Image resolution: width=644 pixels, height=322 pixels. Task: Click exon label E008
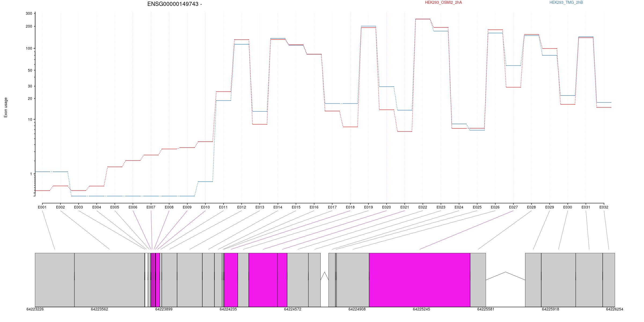pos(169,207)
